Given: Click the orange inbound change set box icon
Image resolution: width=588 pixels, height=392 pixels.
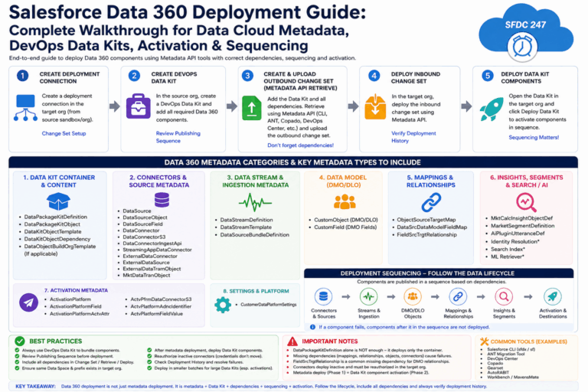Looking at the screenshot, I should coord(375,106).
